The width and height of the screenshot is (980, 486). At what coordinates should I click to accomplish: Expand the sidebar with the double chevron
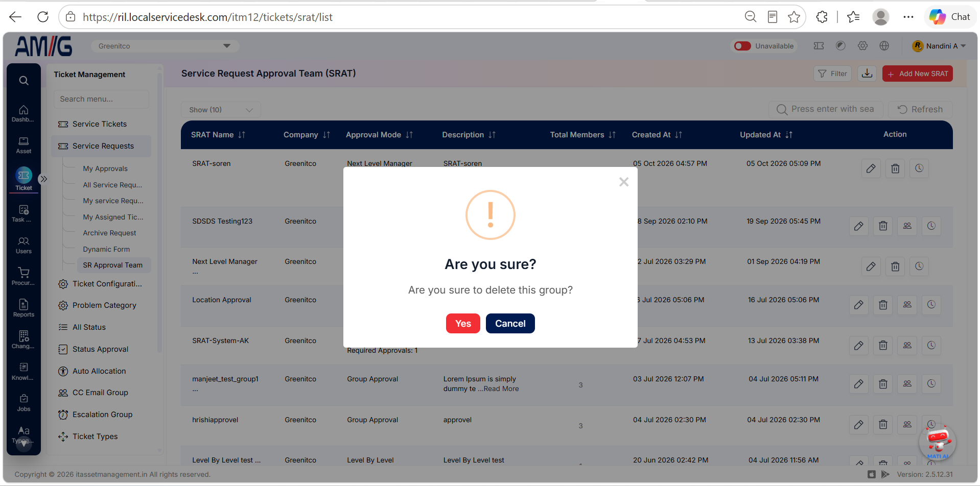pos(44,179)
